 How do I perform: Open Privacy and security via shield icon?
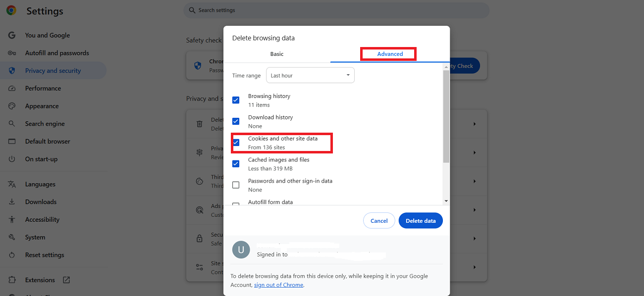click(x=12, y=70)
